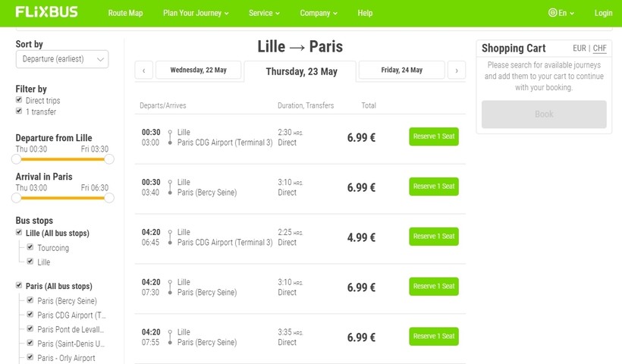Uncheck the 1 transfer filter
This screenshot has height=364, width=622.
coord(19,111)
